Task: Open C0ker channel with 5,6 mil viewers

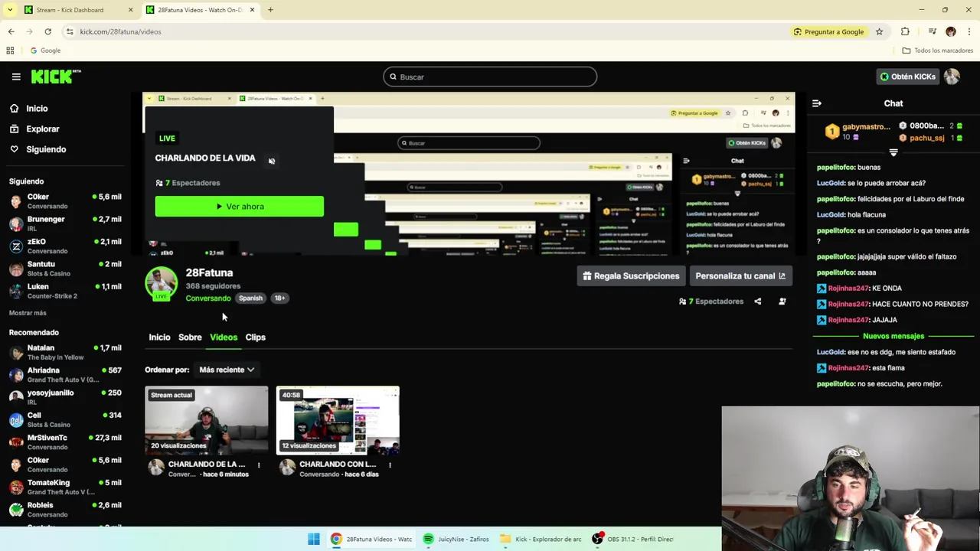Action: coord(65,201)
